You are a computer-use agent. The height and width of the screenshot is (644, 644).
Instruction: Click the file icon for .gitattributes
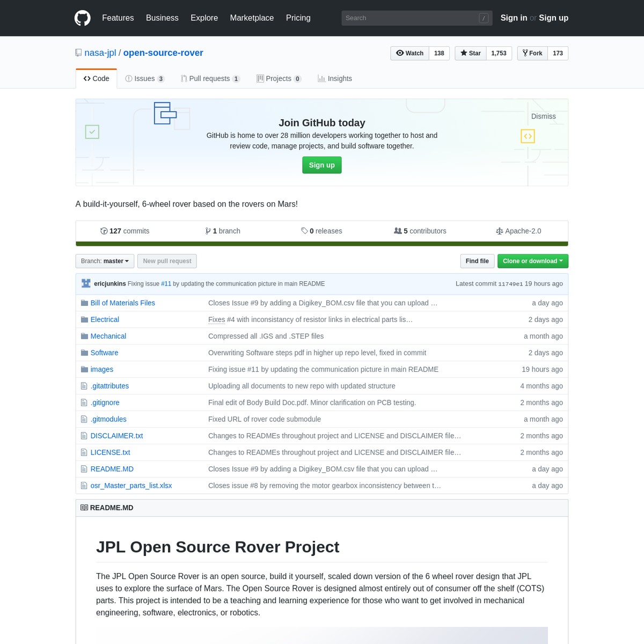(84, 386)
